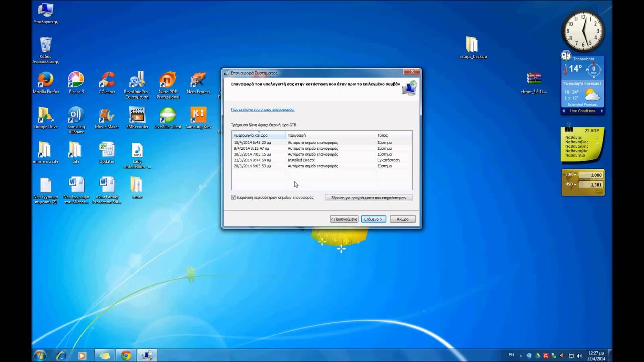Viewport: 644px width, 362px height.
Task: Open the Νέο Έγγραφο του Microsoft Word file
Action: [76, 191]
